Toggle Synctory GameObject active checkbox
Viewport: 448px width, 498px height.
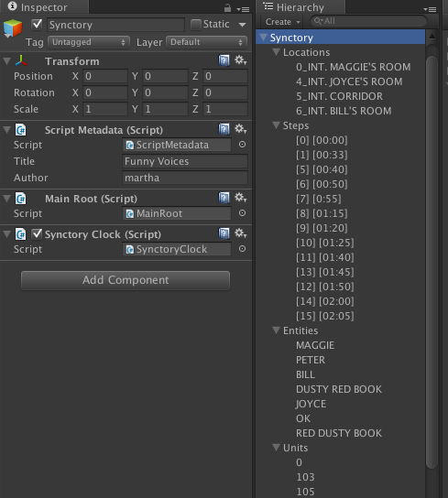click(x=37, y=24)
